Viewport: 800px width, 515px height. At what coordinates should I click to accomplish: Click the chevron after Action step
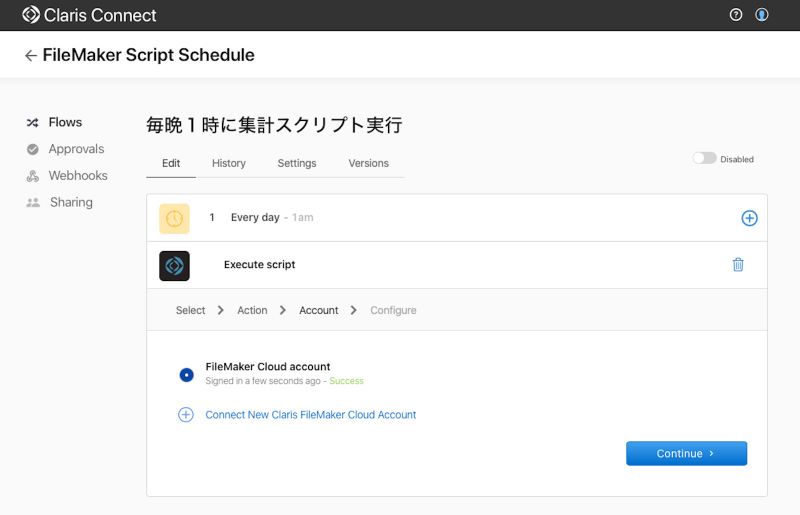pyautogui.click(x=283, y=310)
